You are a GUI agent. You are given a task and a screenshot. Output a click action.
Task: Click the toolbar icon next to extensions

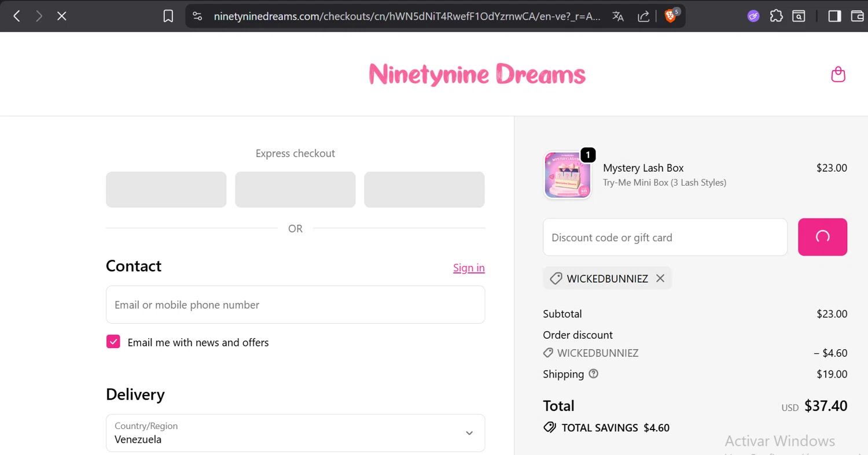coord(799,16)
